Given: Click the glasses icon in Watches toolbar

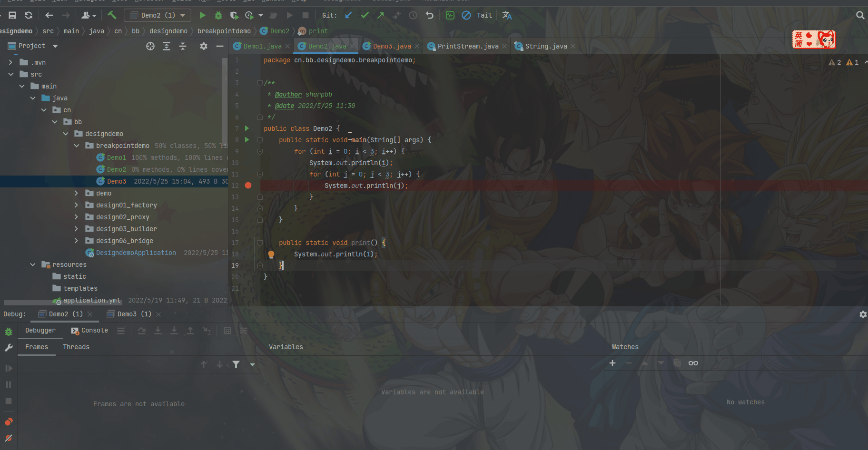Looking at the screenshot, I should click(x=693, y=363).
